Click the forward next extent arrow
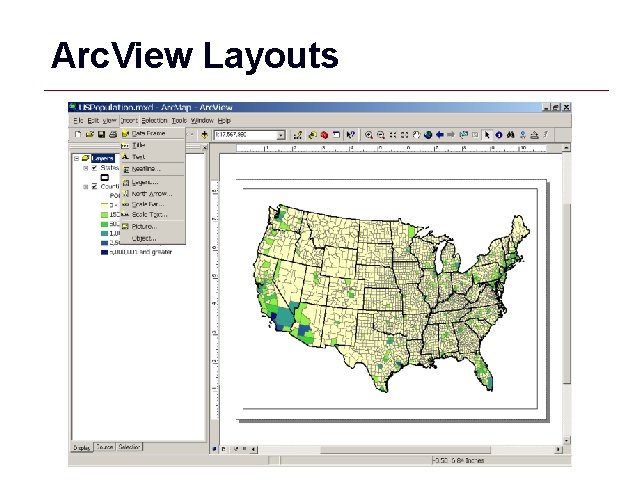 point(451,135)
